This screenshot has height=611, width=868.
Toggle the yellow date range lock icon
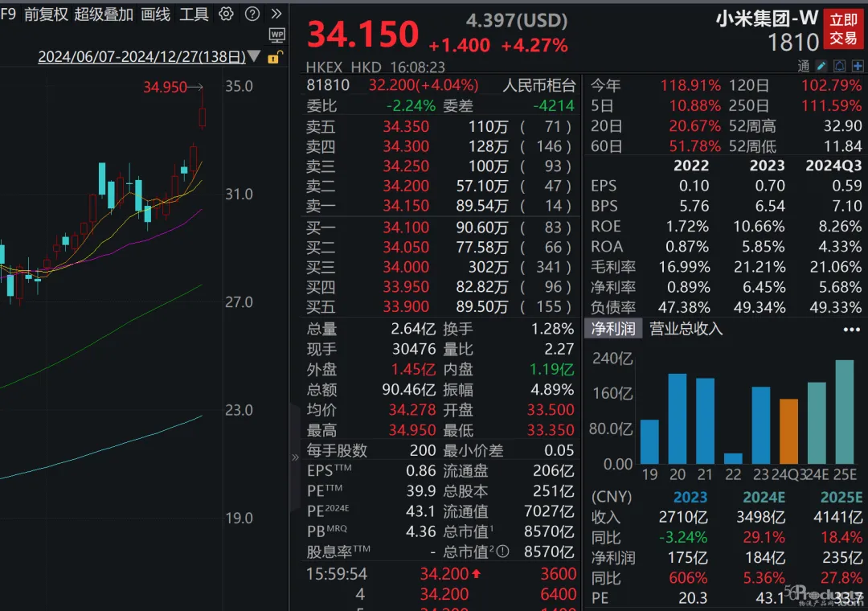pos(275,56)
